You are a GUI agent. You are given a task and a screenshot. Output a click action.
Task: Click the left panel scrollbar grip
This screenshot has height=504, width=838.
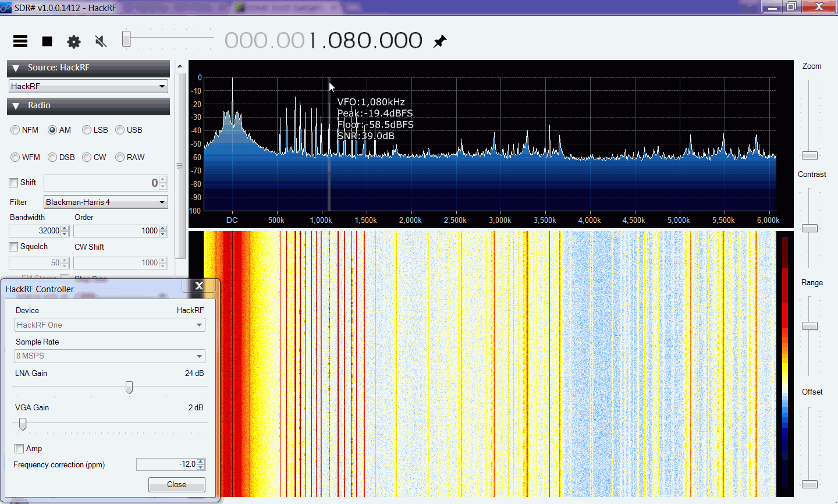pyautogui.click(x=180, y=166)
